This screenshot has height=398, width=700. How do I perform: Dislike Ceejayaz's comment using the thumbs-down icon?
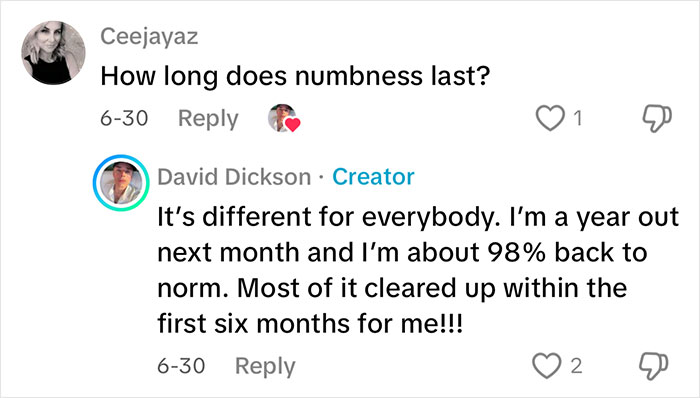[x=657, y=119]
